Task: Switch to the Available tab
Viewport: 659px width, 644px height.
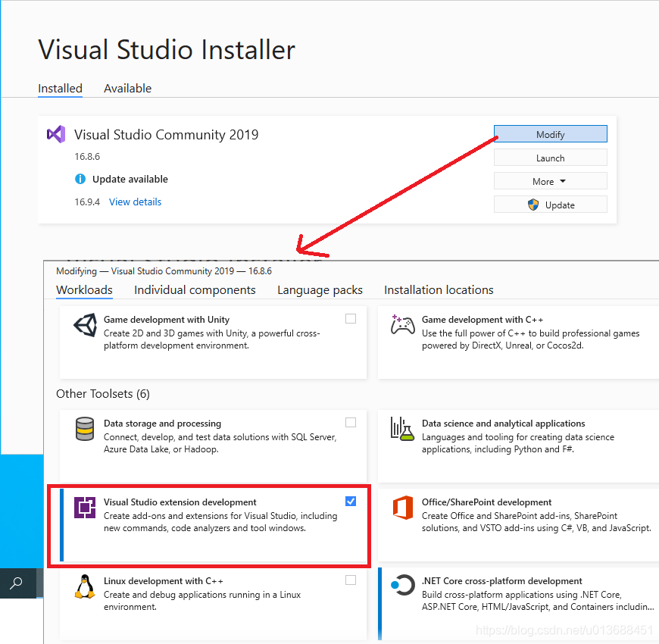Action: (x=127, y=89)
